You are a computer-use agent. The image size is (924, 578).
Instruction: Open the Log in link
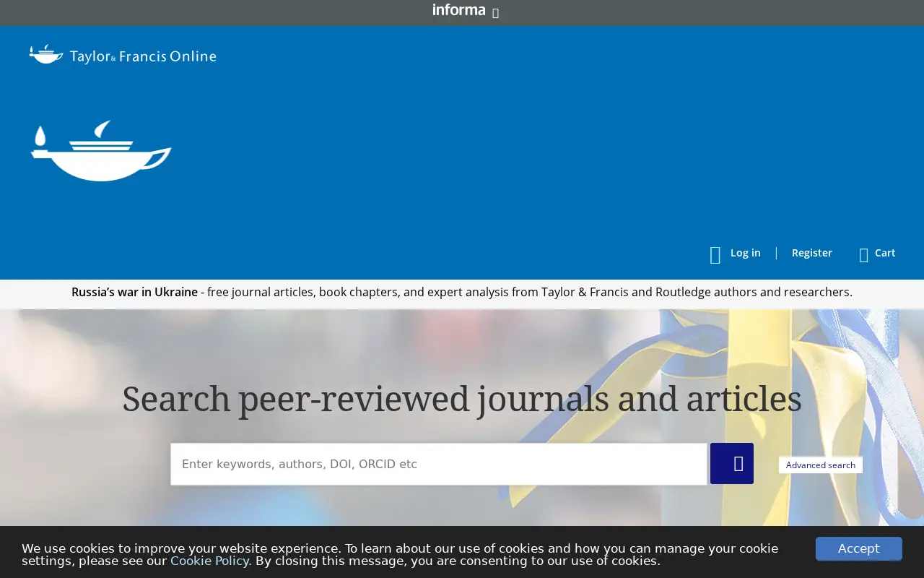click(745, 253)
